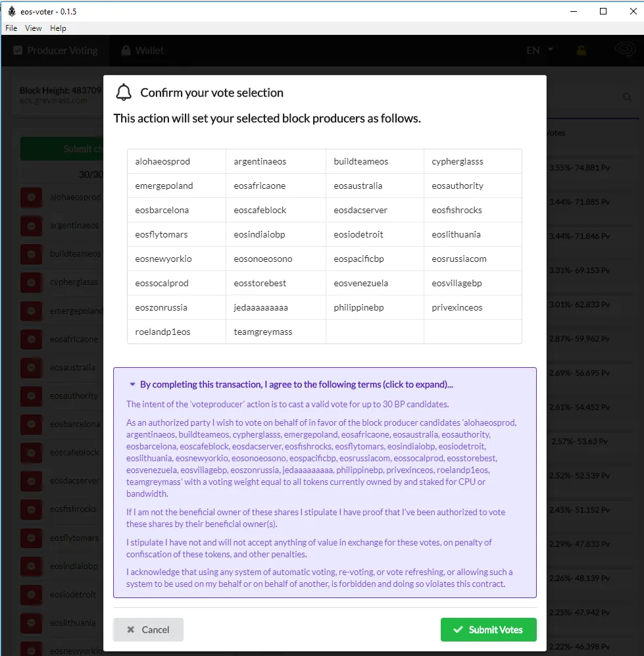The height and width of the screenshot is (656, 644).
Task: Select roelandp1eos cell in the table
Action: point(176,332)
